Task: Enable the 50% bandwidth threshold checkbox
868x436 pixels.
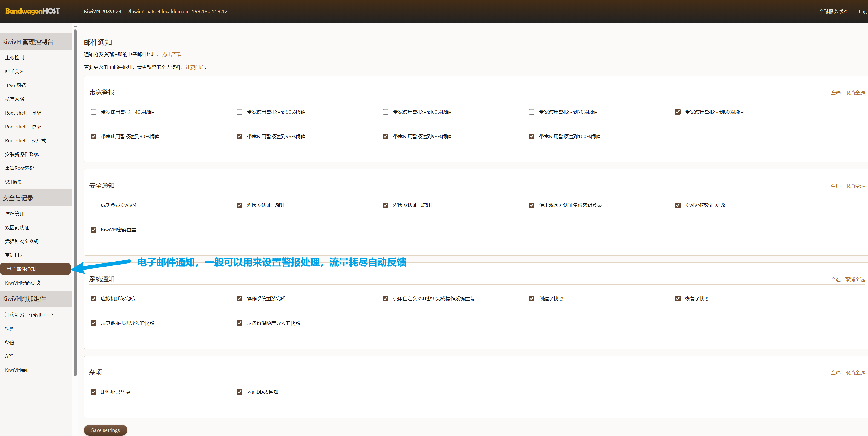Action: (239, 112)
